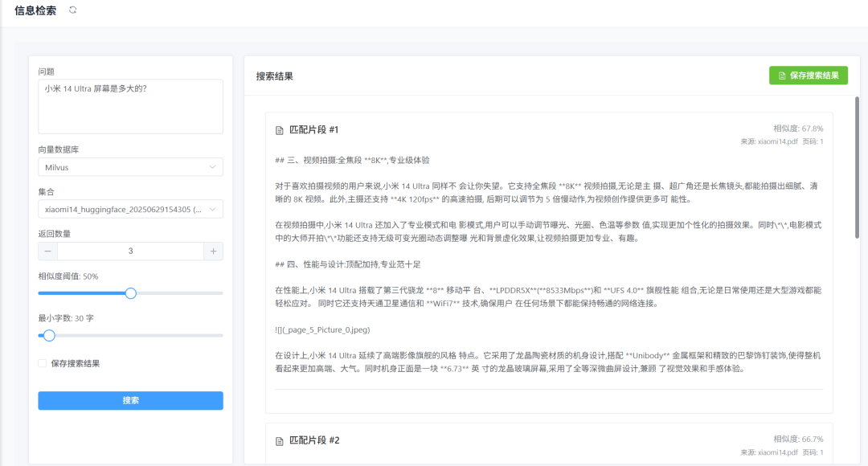Click the 相似度阈值 50% slider handle
This screenshot has width=868, height=466.
[x=131, y=293]
